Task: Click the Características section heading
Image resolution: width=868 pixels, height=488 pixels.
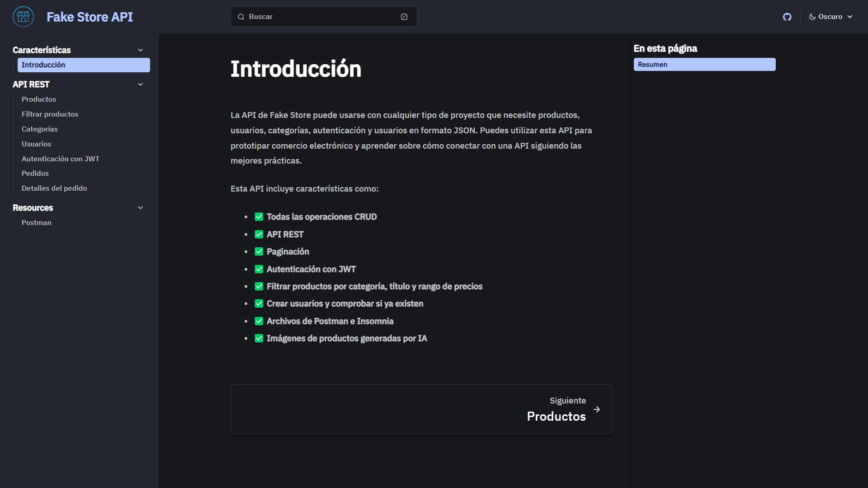Action: pos(42,50)
